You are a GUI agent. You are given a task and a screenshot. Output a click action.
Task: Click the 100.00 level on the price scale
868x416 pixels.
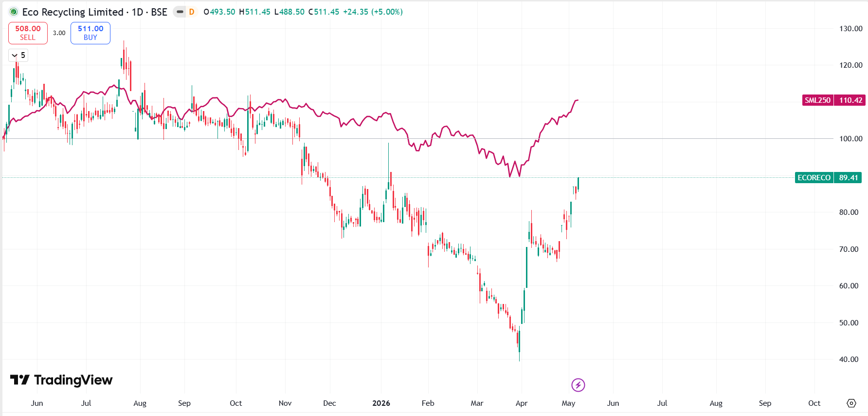coord(850,139)
